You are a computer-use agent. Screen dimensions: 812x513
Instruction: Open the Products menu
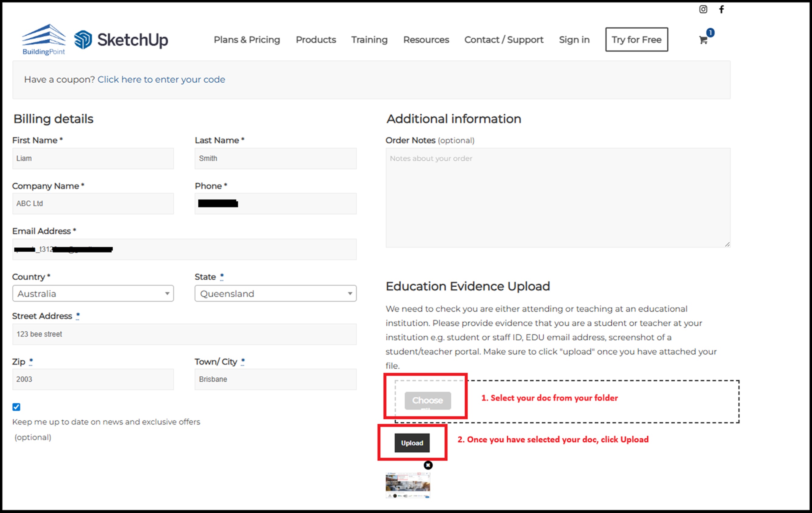[316, 40]
